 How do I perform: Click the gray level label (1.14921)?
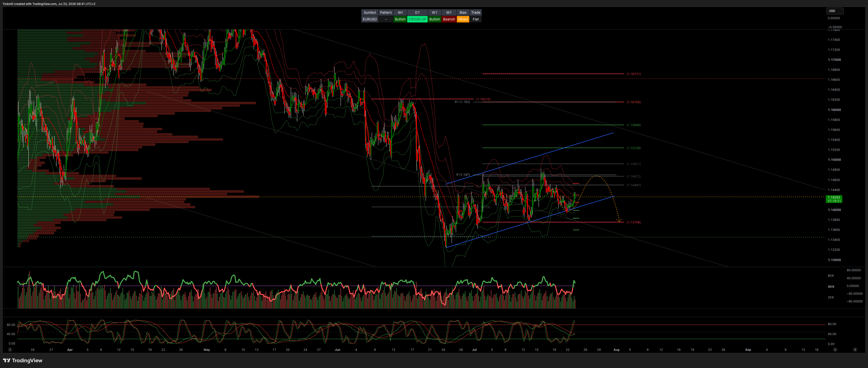(x=633, y=164)
